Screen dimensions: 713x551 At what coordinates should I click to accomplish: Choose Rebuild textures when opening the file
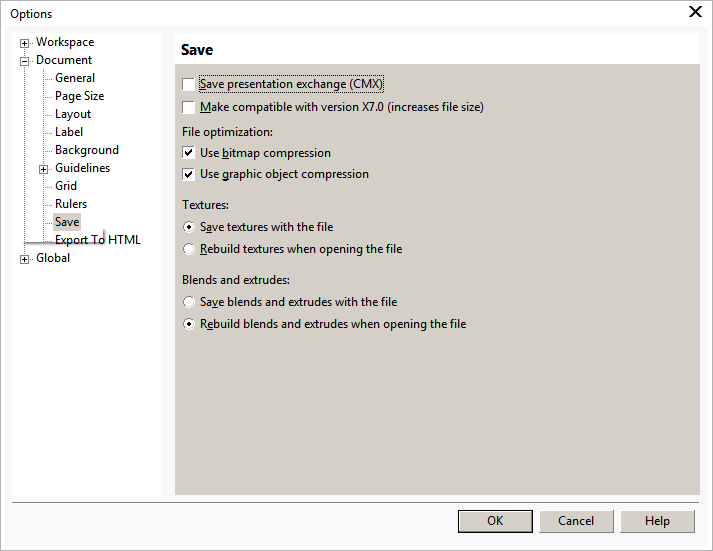click(190, 249)
